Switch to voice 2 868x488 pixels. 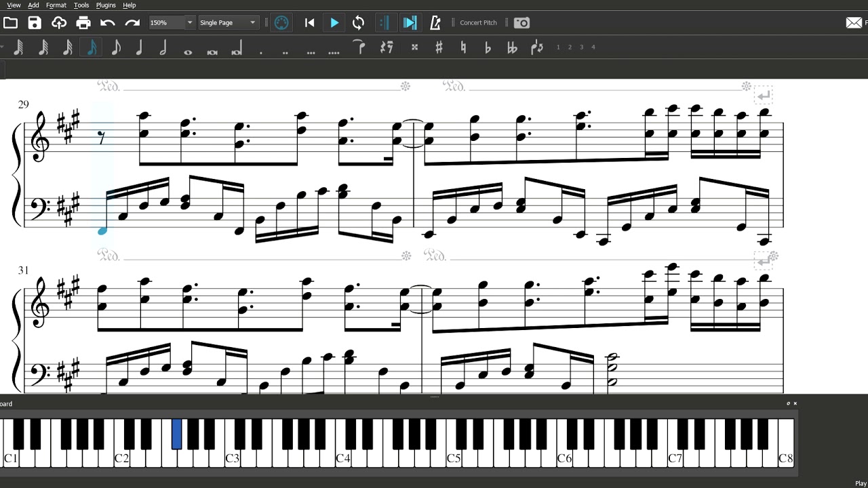pos(570,47)
